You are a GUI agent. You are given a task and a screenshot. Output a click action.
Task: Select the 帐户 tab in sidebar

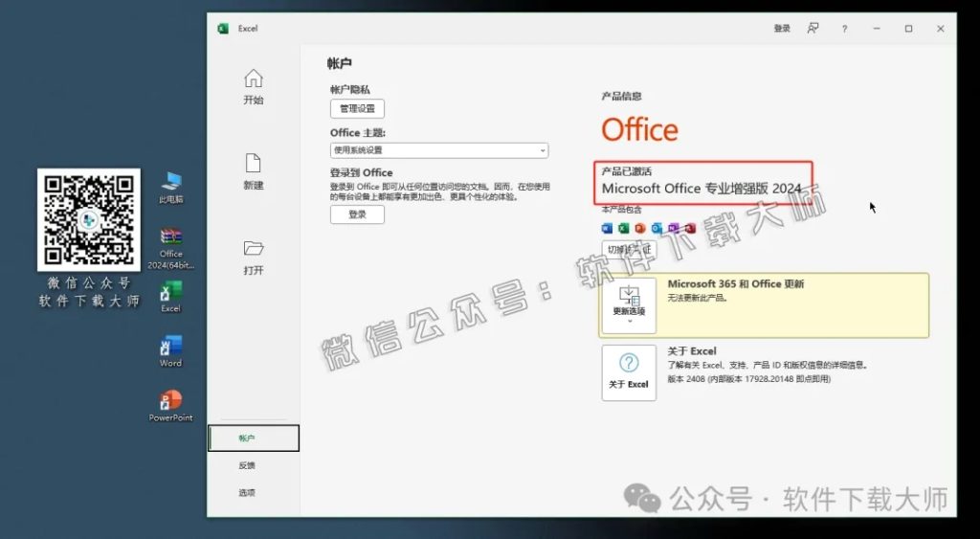253,438
